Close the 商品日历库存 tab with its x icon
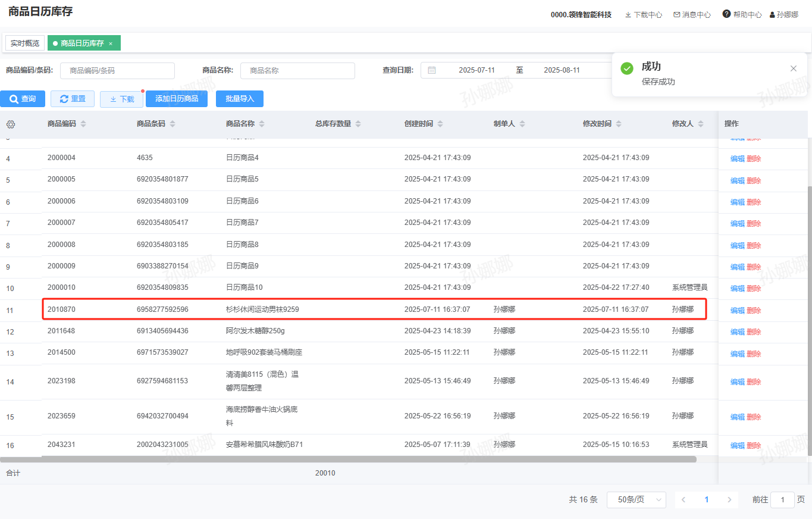 [x=111, y=43]
